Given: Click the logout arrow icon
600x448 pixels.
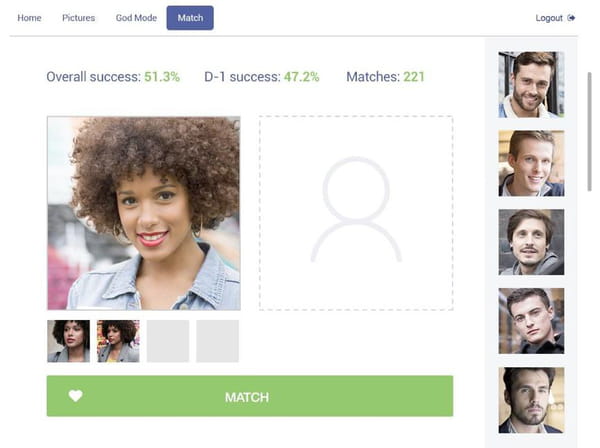Looking at the screenshot, I should [571, 18].
